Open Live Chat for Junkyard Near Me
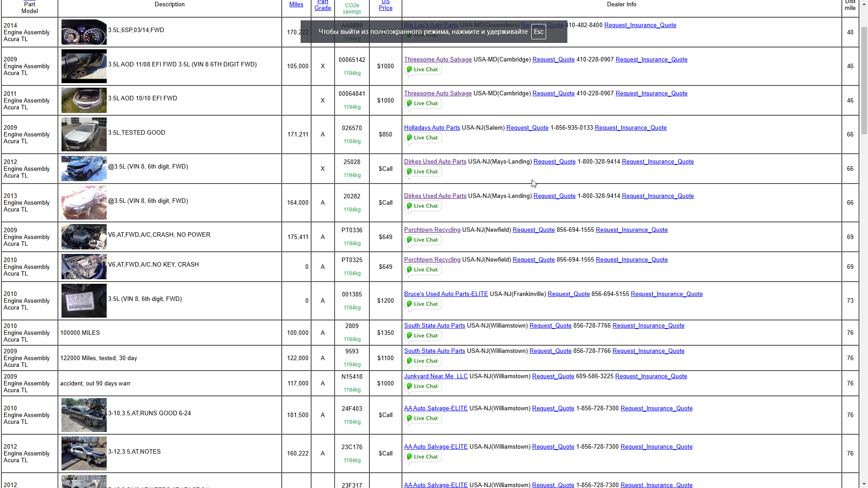This screenshot has height=488, width=868. tap(423, 386)
